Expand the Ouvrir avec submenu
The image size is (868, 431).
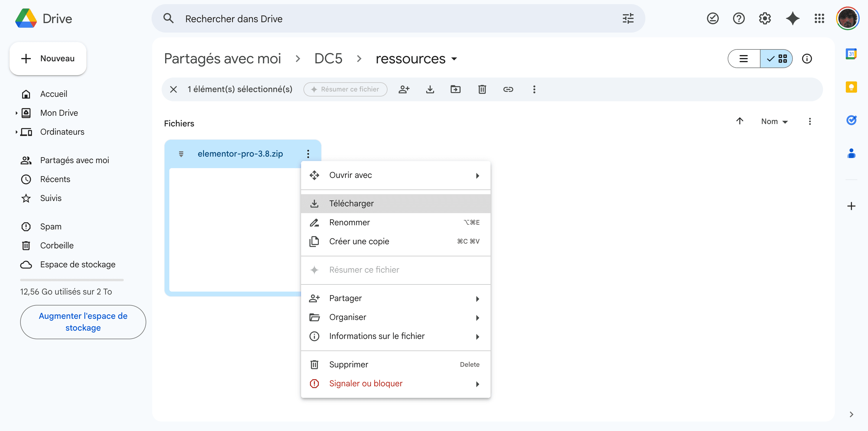coord(396,175)
